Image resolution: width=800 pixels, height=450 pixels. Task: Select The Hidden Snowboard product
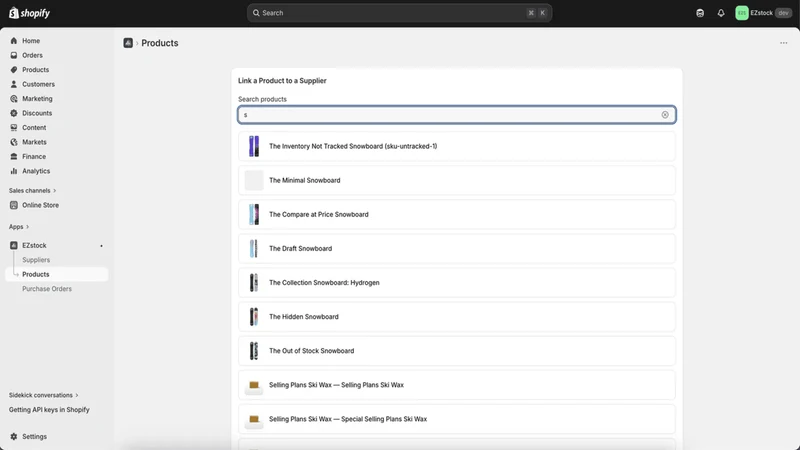coord(457,317)
